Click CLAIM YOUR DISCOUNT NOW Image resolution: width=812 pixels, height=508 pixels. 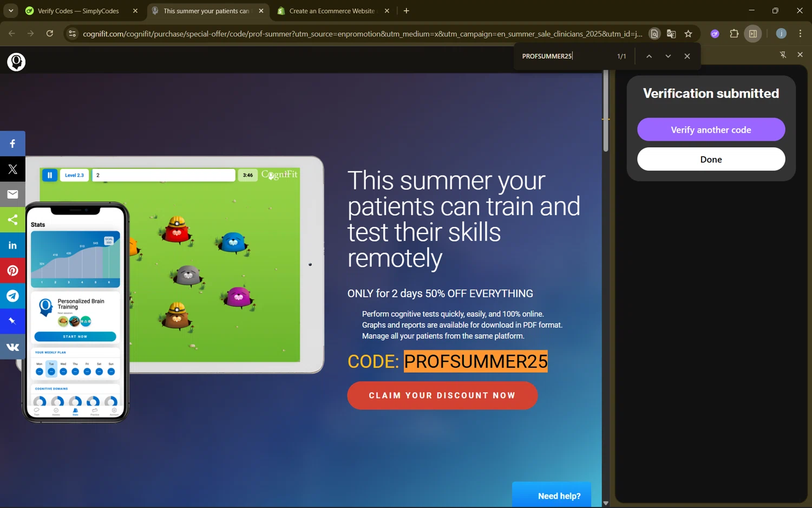coord(442,395)
